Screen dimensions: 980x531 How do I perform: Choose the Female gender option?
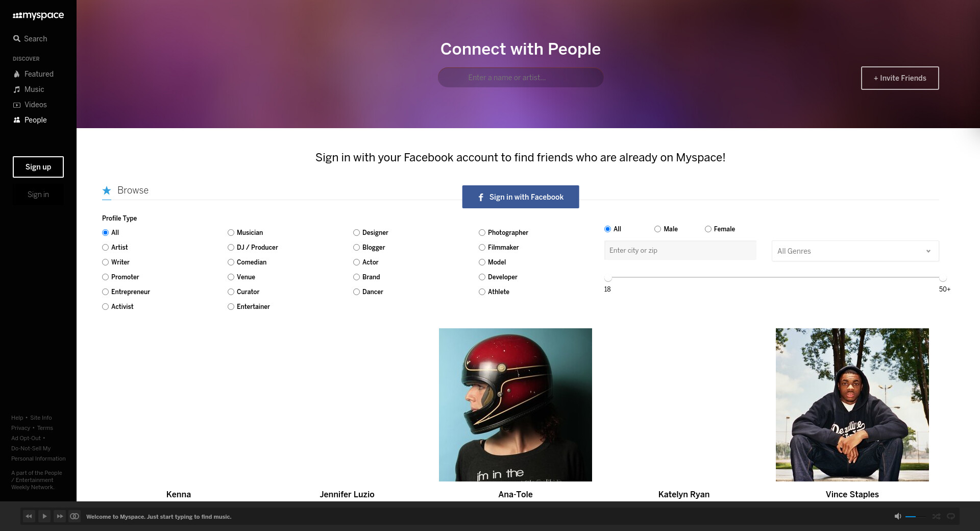click(708, 229)
